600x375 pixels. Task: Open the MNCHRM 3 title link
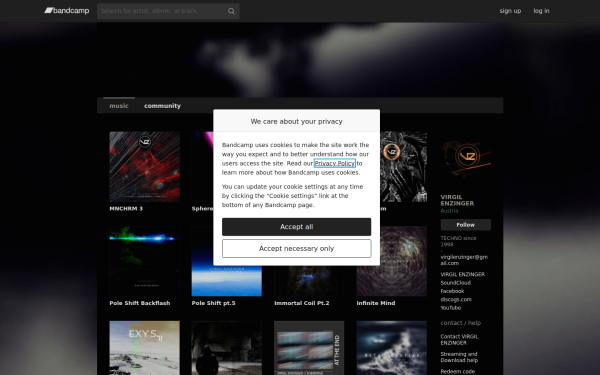[126, 209]
